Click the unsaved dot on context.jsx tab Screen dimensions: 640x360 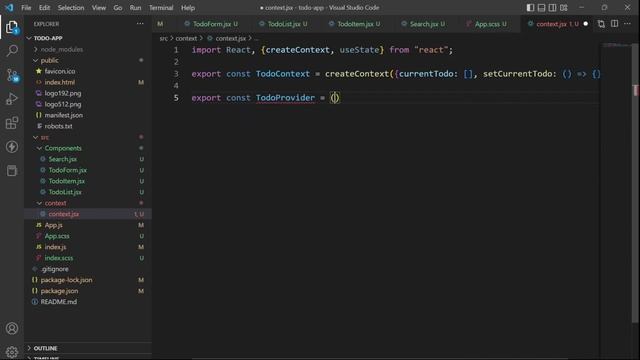tap(586, 24)
